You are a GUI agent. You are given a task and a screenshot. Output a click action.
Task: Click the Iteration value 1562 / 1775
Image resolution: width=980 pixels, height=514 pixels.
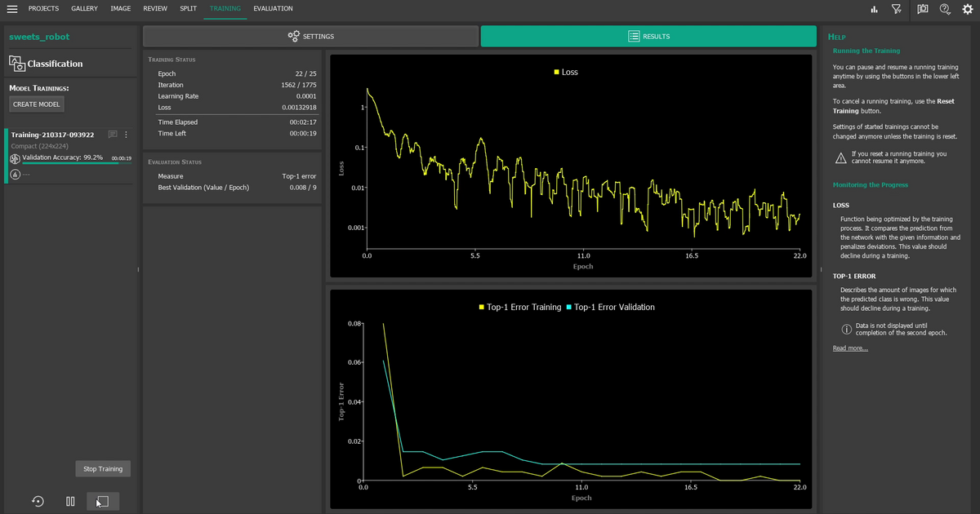click(299, 85)
